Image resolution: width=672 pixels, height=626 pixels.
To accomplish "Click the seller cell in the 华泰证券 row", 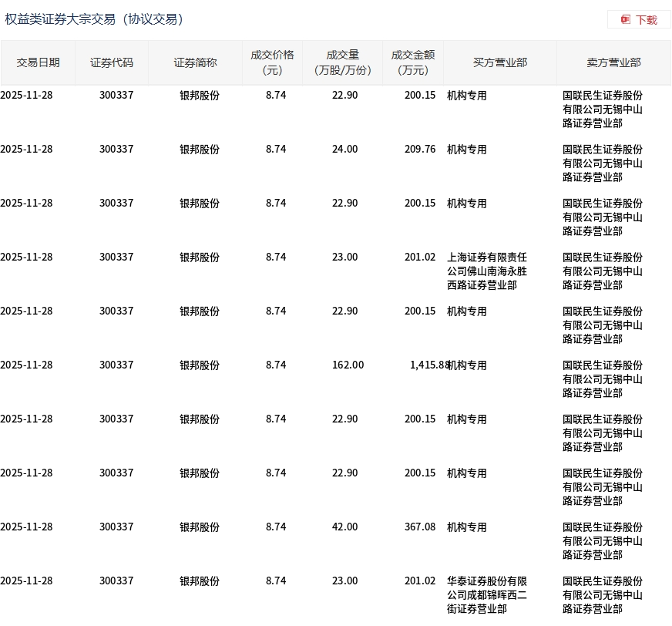I will pos(602,594).
